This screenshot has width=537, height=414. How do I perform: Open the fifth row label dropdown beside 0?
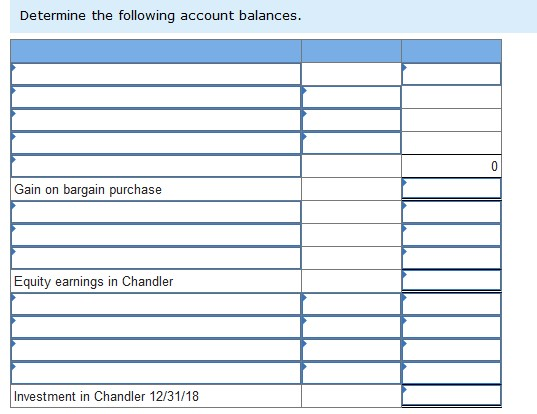click(x=156, y=166)
